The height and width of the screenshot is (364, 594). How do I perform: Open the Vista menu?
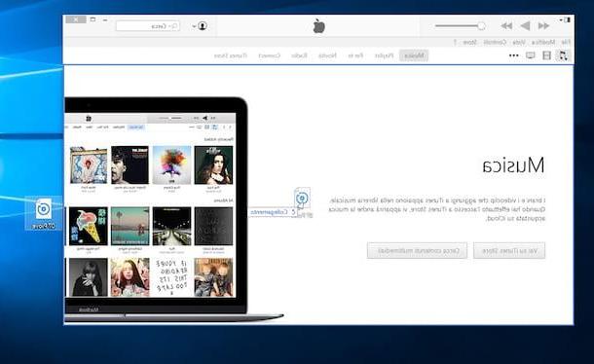519,42
